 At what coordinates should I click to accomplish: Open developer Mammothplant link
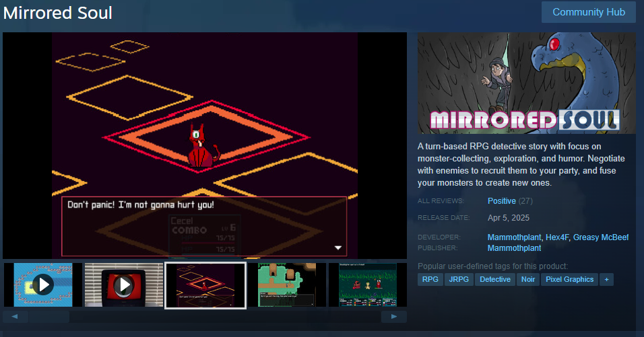(514, 237)
